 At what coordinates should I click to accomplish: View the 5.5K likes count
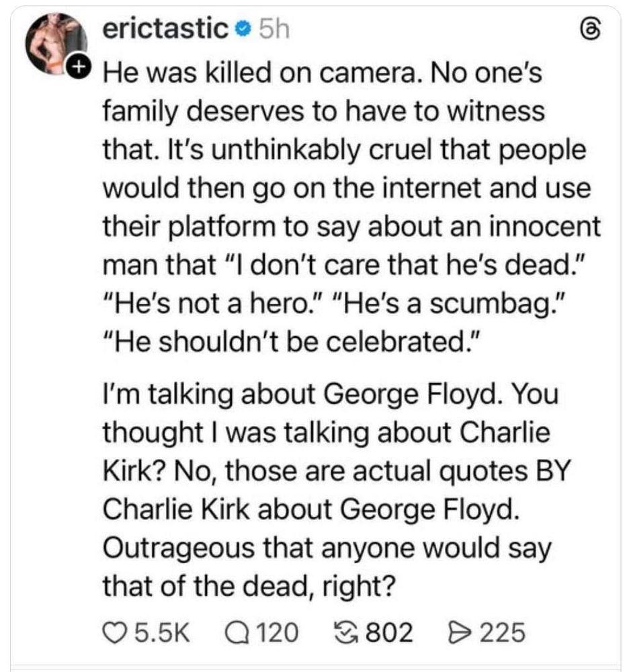[160, 632]
